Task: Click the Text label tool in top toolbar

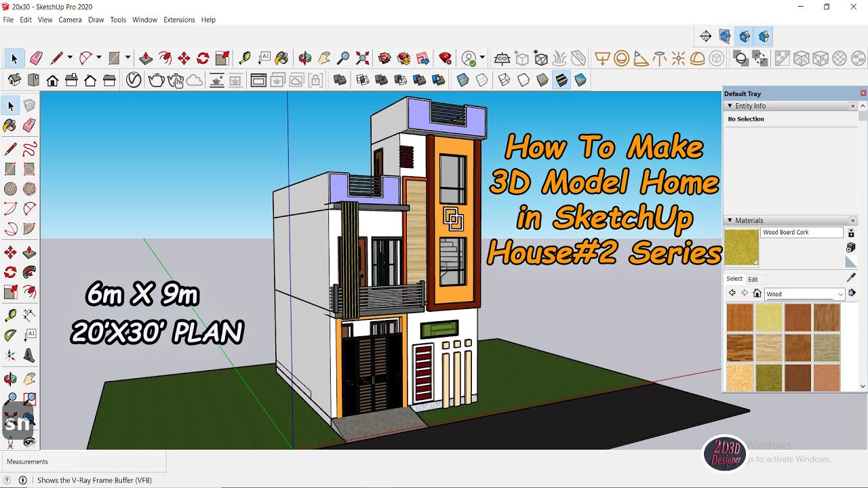Action: 264,58
